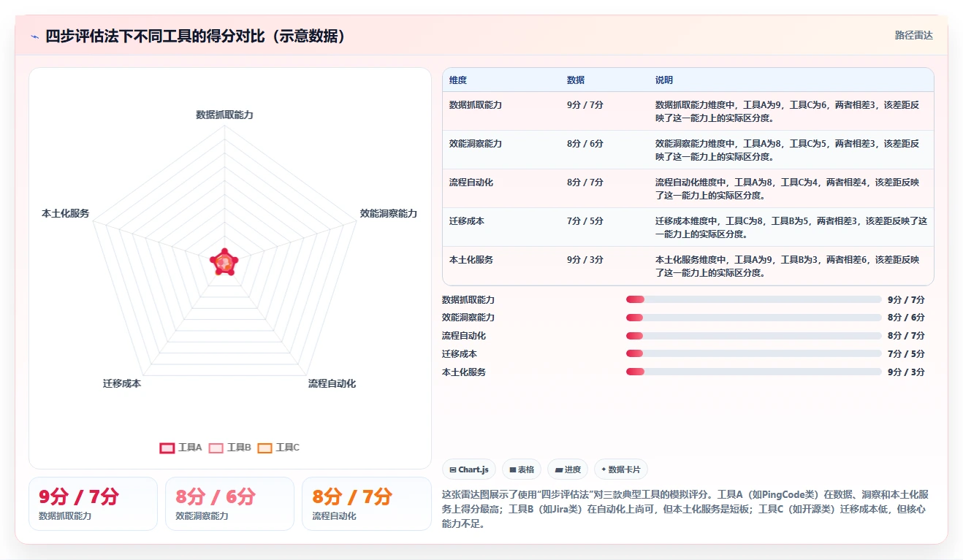The height and width of the screenshot is (560, 963).
Task: Click the 数据抓取能力 radar axis label
Action: pos(224,115)
